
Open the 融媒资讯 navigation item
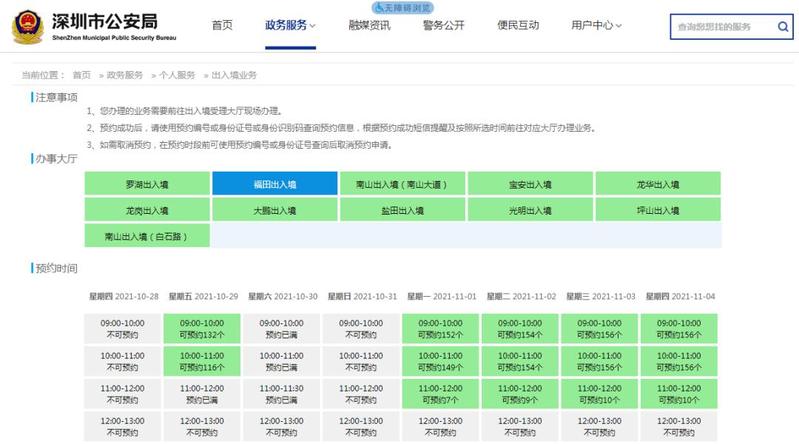369,25
